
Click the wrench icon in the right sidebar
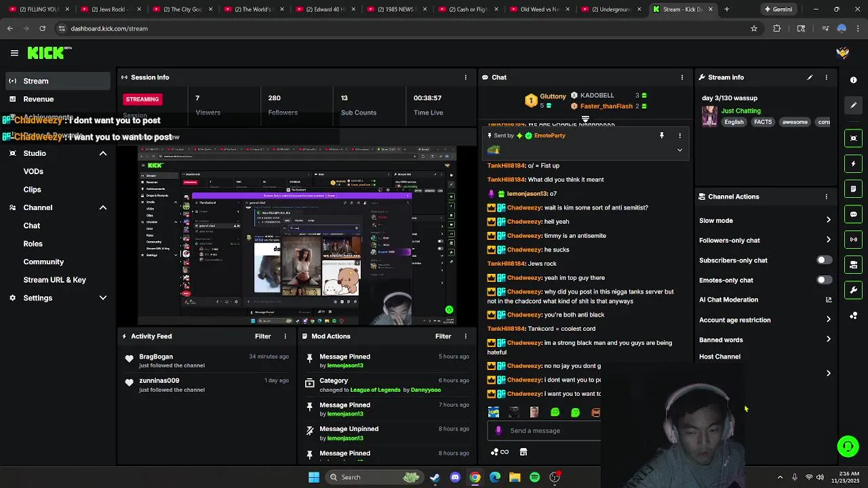click(853, 290)
